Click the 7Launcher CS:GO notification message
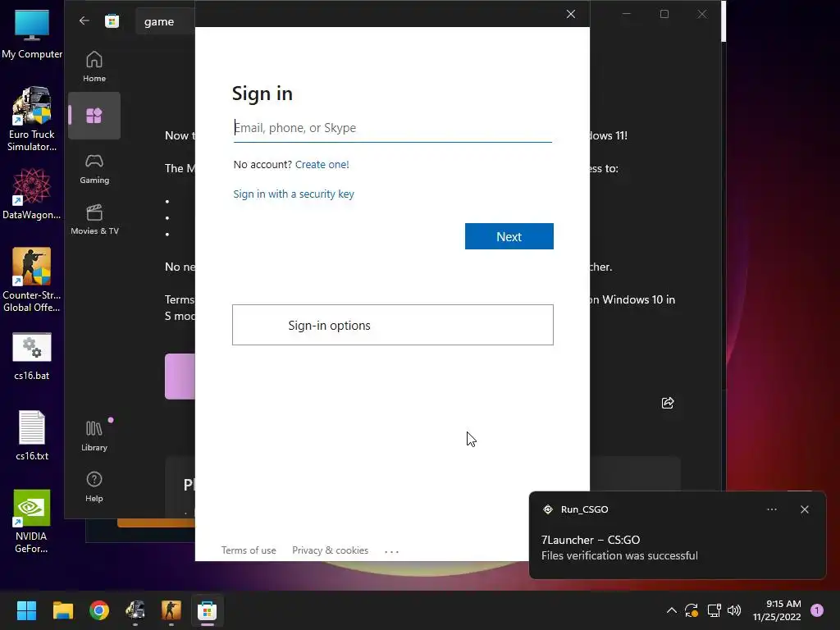This screenshot has width=840, height=630. click(x=619, y=547)
